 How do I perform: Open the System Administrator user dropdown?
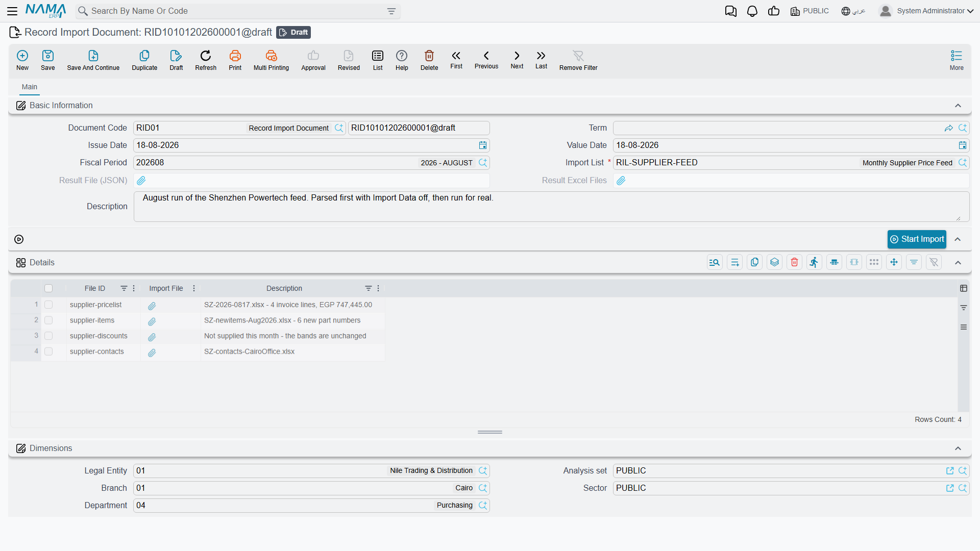[926, 11]
